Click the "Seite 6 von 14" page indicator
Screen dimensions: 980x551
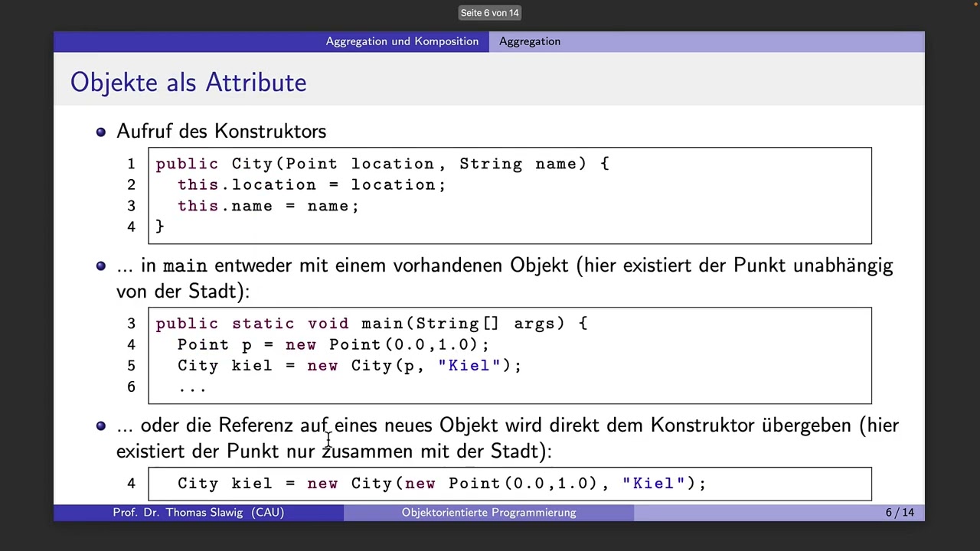(x=490, y=13)
